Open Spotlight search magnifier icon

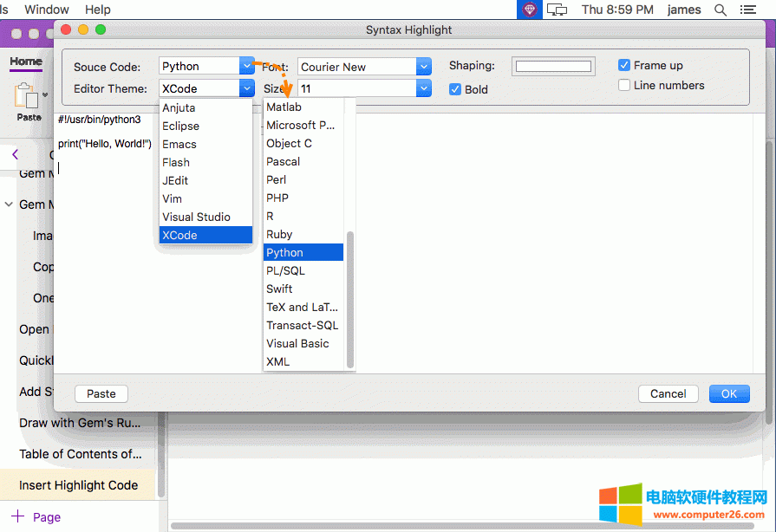[x=720, y=10]
